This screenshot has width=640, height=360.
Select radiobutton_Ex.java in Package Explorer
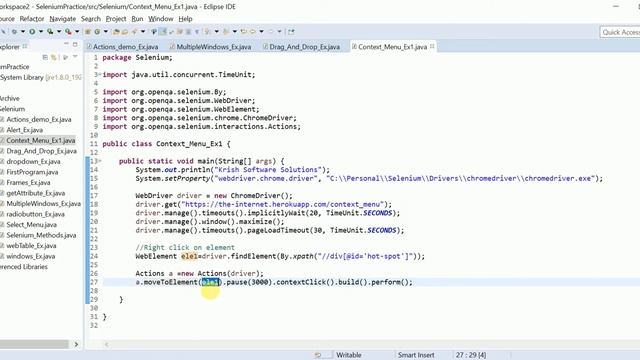pos(36,214)
